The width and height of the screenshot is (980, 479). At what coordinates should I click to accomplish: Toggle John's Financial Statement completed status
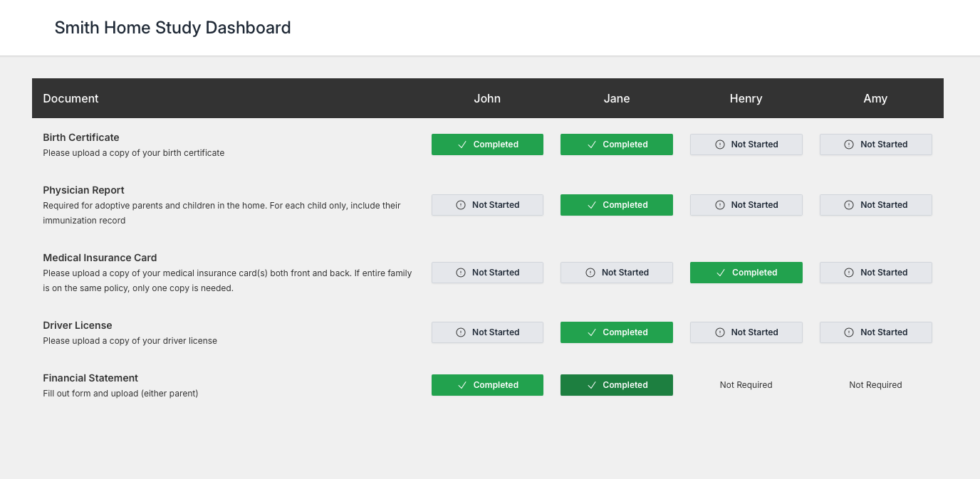pos(487,385)
